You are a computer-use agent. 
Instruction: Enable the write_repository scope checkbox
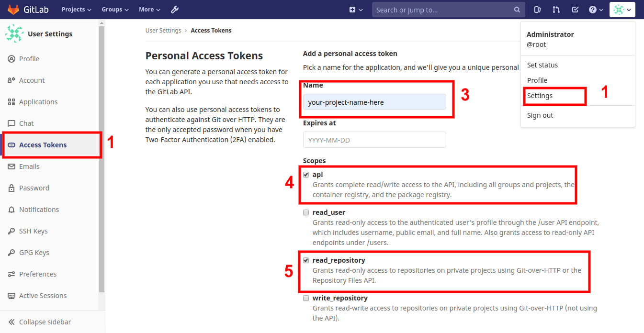[x=306, y=298]
